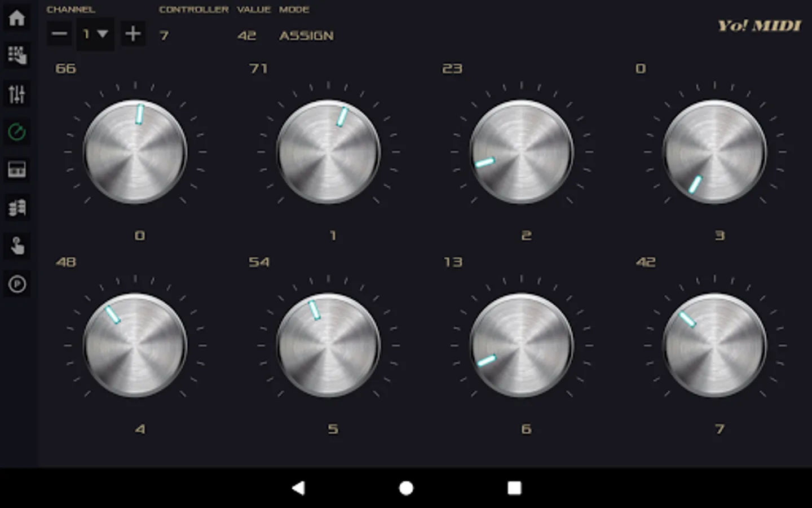Increase channel with plus button
812x508 pixels.
133,34
